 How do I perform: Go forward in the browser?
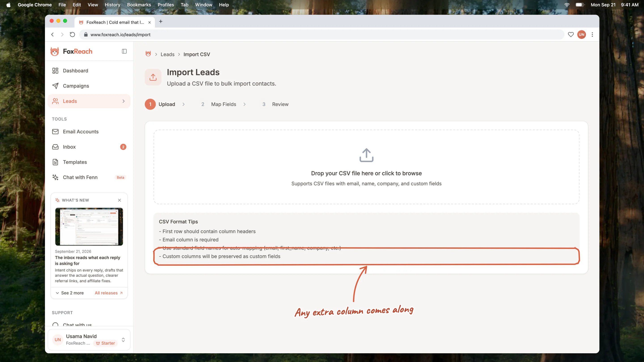62,34
